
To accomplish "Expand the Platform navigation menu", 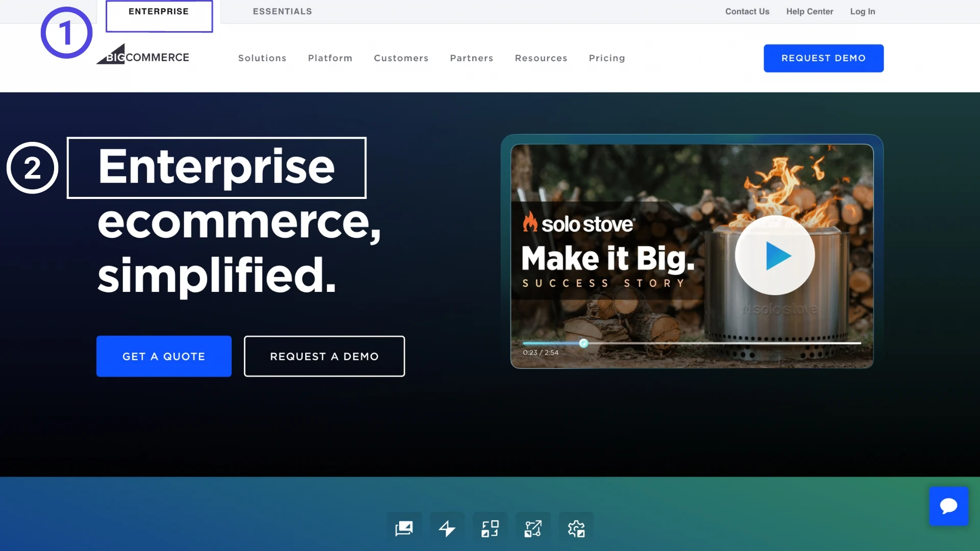I will click(330, 58).
